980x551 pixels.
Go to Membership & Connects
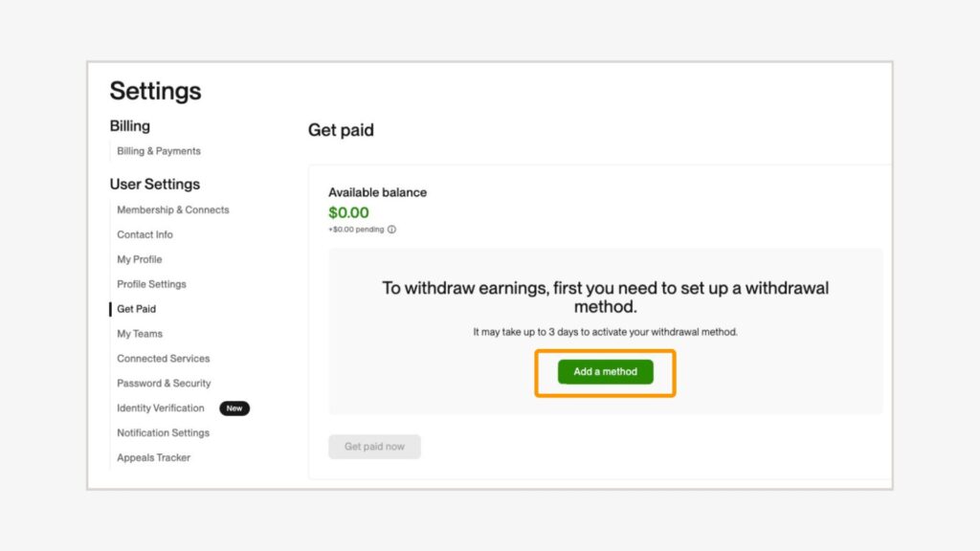coord(173,210)
